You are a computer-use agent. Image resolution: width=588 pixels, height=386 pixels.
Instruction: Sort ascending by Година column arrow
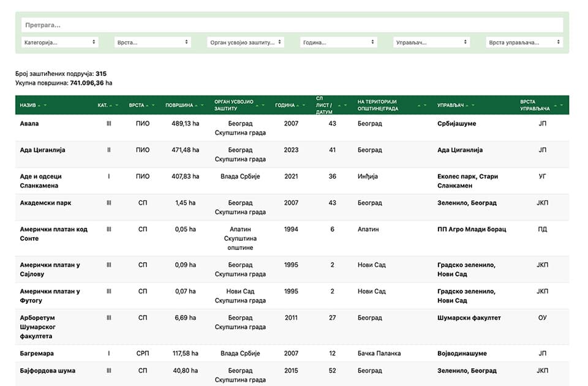tap(298, 105)
